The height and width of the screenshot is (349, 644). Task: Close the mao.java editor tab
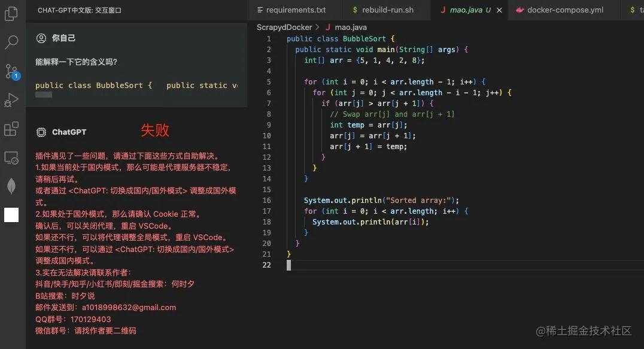pyautogui.click(x=500, y=10)
